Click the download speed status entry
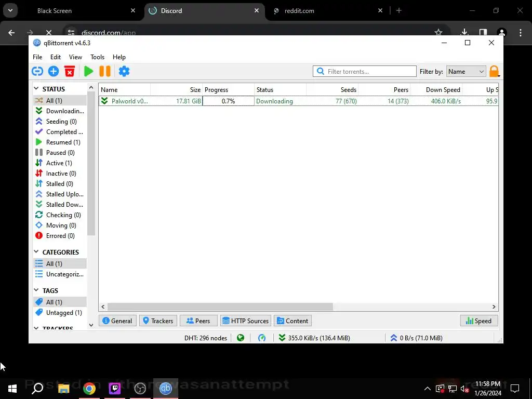Viewport: 532px width, 399px height. point(314,338)
